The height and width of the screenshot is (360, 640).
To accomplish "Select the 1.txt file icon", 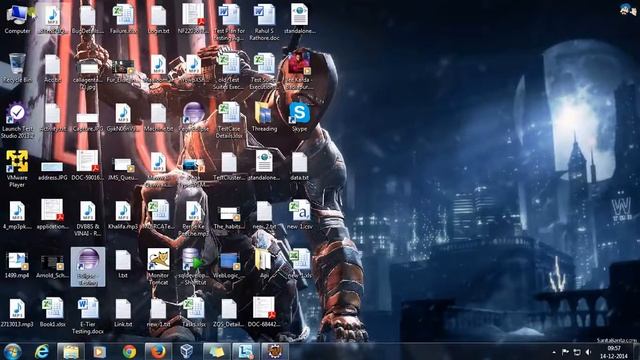I will tap(123, 264).
